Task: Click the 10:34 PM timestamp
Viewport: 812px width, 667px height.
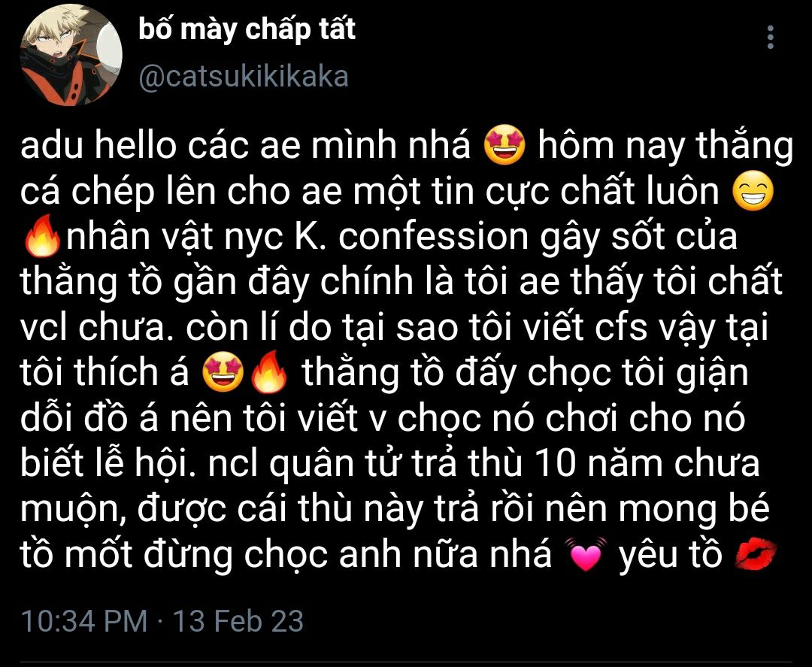Action: pos(84,620)
